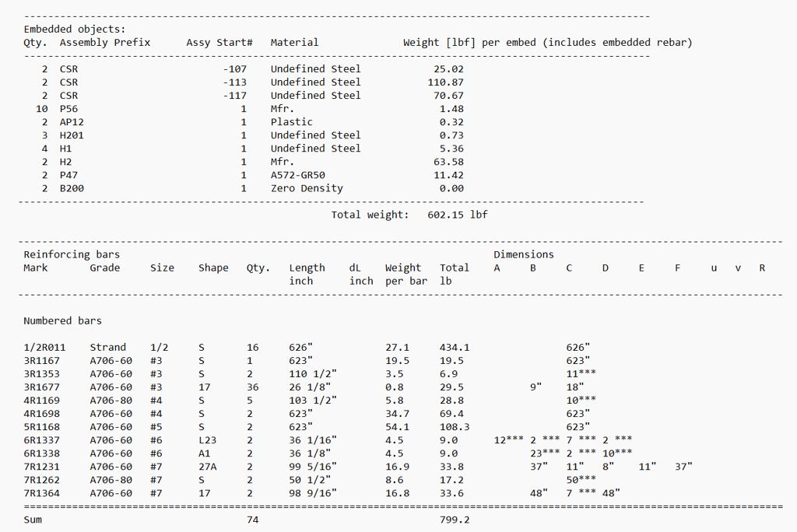Click the 'Reinforcing bars' section heading

click(x=72, y=254)
